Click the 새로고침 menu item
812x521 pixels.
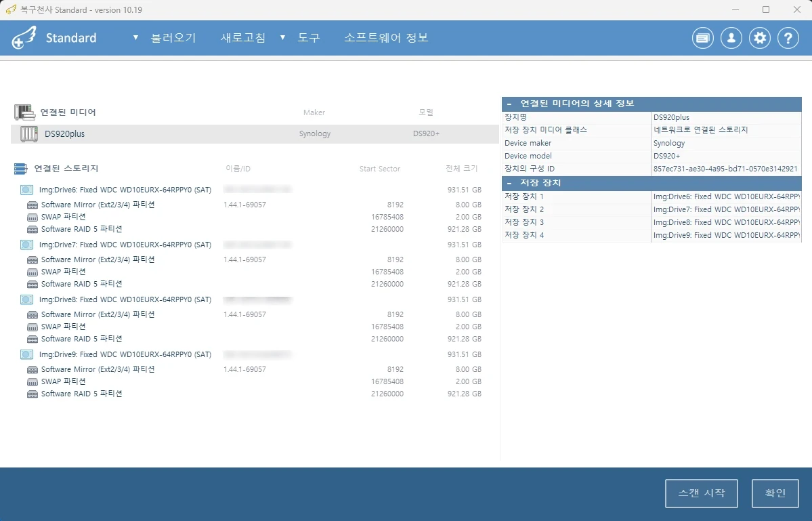click(x=243, y=38)
